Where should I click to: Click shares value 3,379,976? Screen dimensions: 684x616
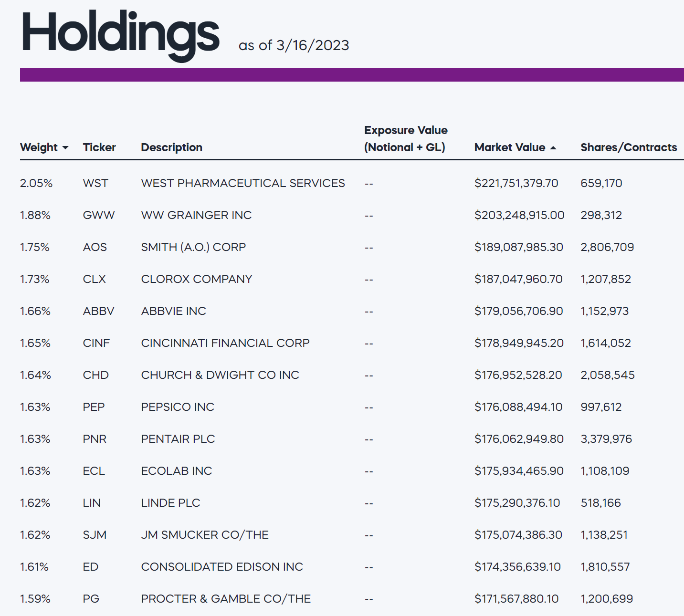coord(606,439)
